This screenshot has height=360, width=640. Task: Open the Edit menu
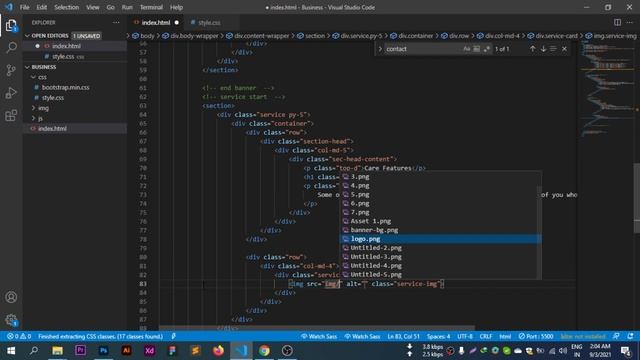(x=42, y=7)
